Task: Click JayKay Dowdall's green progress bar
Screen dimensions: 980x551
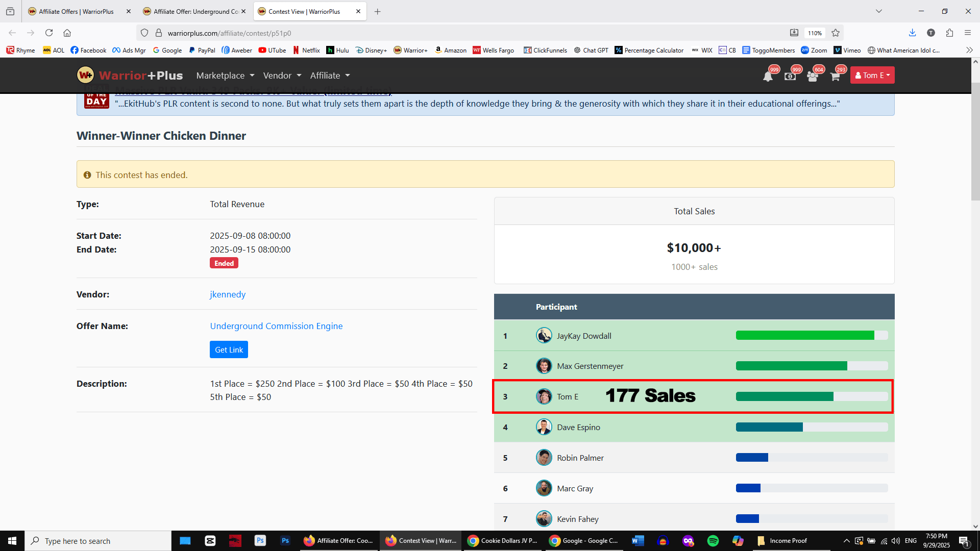Action: coord(805,336)
